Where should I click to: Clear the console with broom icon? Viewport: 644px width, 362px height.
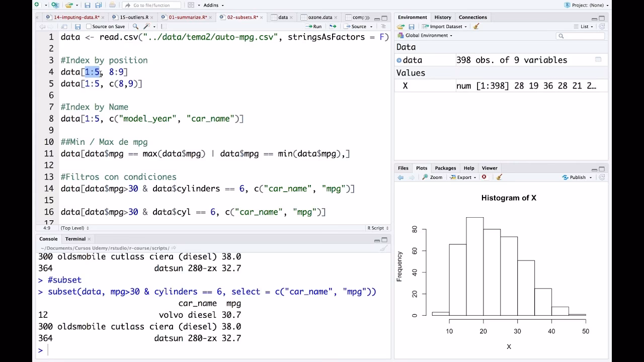tap(383, 248)
